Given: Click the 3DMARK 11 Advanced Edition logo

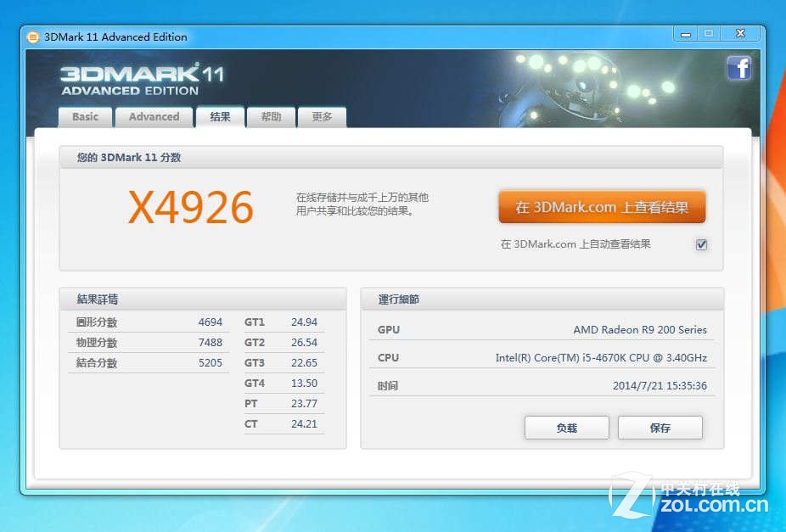Looking at the screenshot, I should tap(142, 79).
